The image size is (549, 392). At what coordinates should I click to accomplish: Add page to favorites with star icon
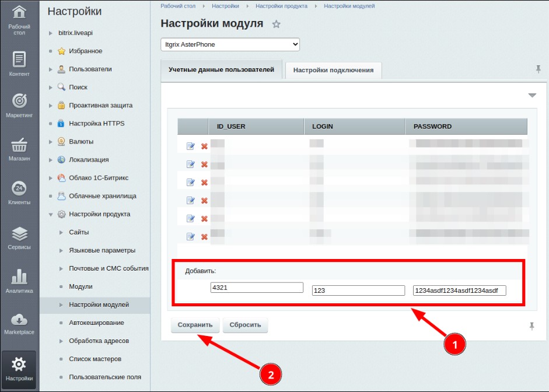pyautogui.click(x=277, y=24)
